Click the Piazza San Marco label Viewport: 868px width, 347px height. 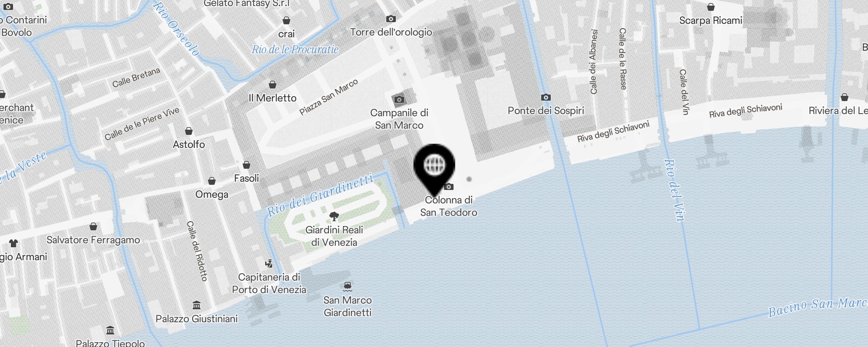329,97
